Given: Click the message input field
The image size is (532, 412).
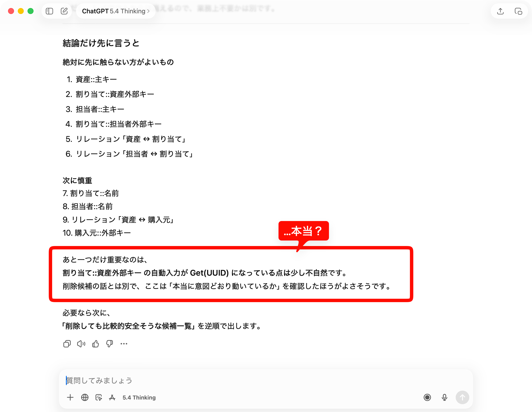Looking at the screenshot, I should [x=266, y=380].
